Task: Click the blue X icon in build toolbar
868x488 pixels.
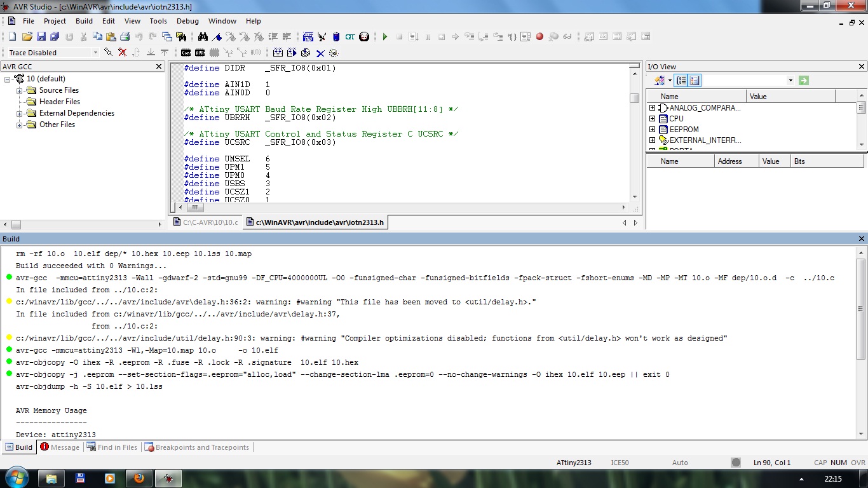Action: [320, 53]
